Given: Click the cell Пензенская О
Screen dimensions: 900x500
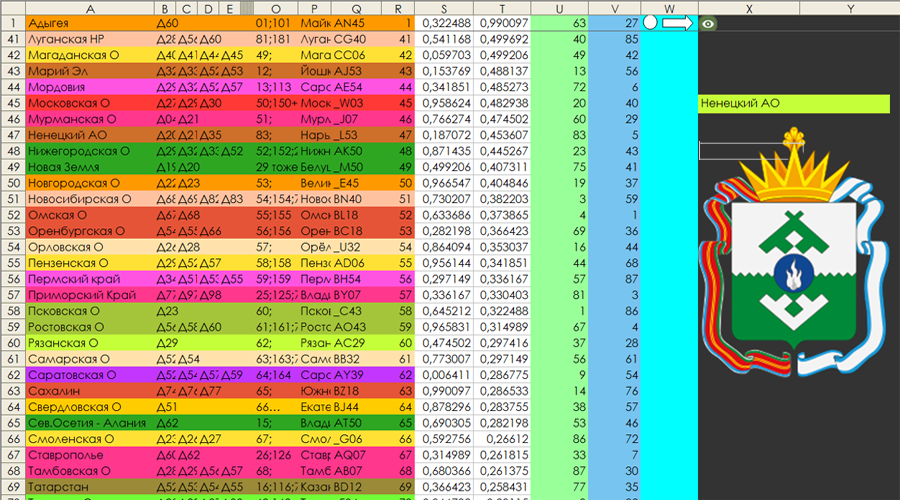Looking at the screenshot, I should [x=90, y=263].
